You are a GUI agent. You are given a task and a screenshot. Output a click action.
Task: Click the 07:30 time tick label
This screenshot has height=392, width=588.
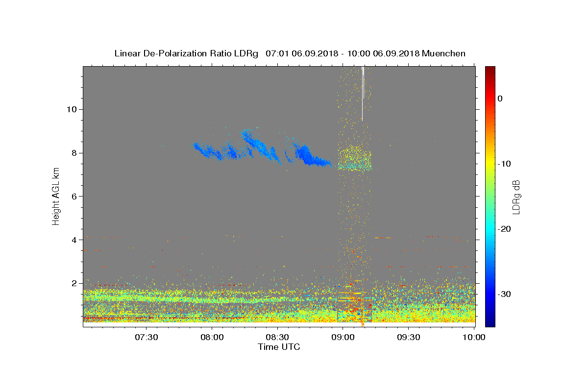click(147, 337)
